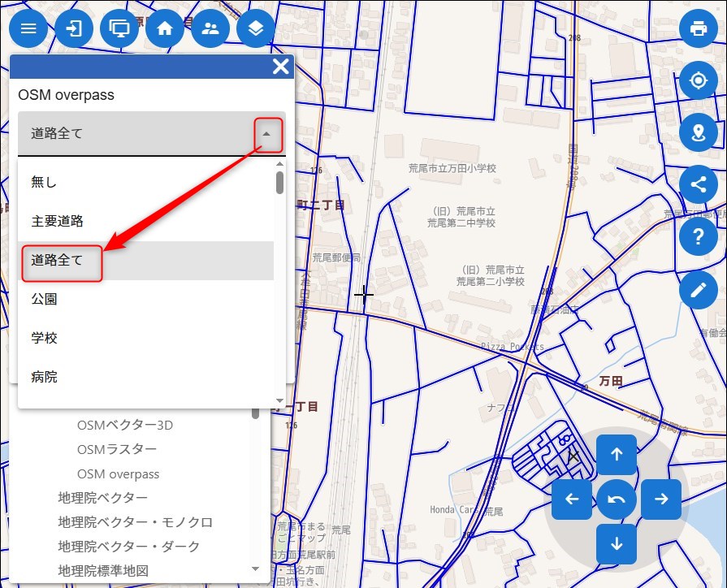Click the share button
The width and height of the screenshot is (727, 588).
point(699,184)
